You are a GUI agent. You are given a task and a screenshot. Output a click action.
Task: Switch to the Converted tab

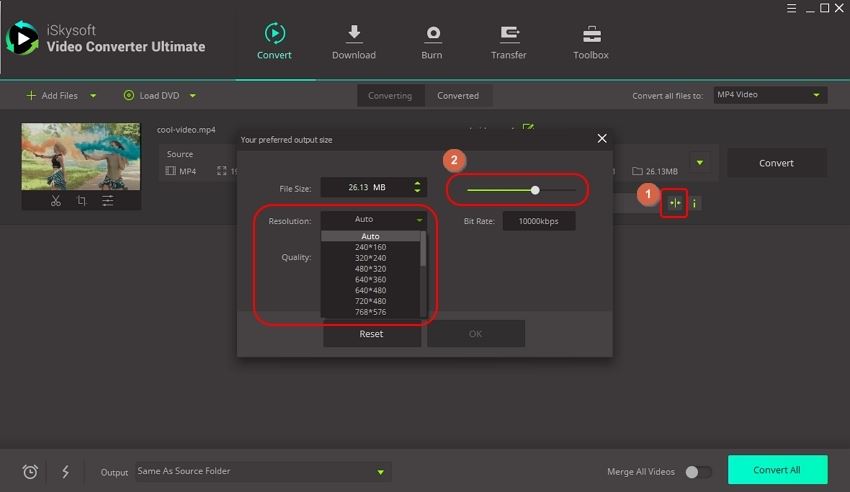click(x=458, y=96)
